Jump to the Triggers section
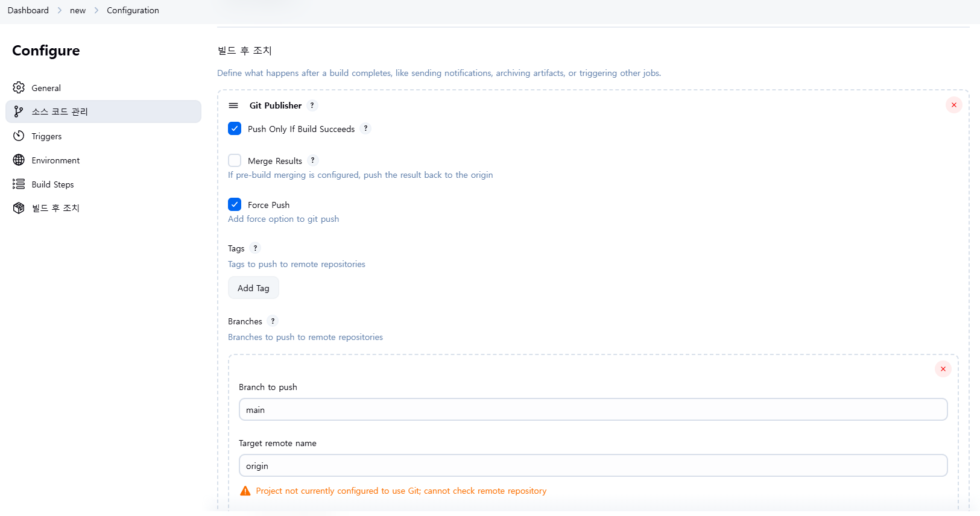 point(103,136)
